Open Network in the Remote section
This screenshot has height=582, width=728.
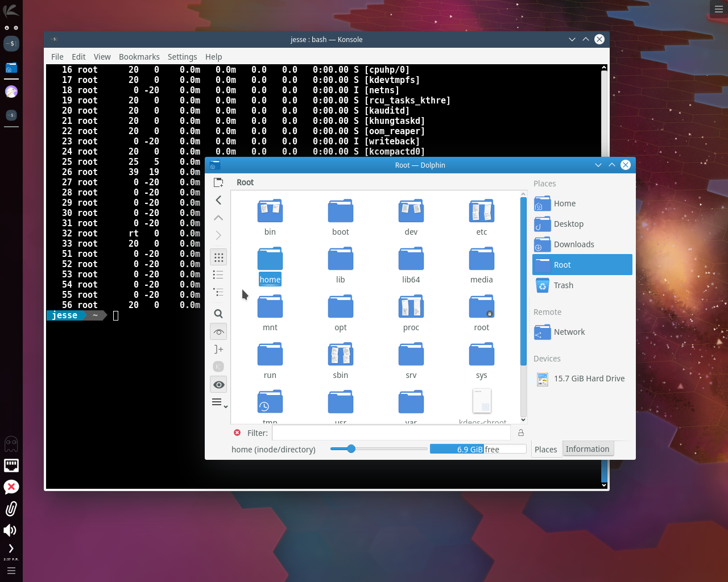click(582, 332)
